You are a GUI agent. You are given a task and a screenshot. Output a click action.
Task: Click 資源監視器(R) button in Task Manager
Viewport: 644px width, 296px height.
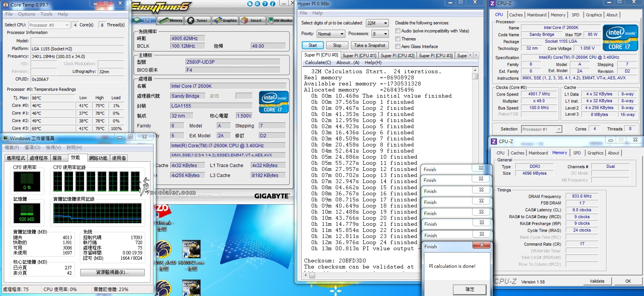[x=112, y=272]
